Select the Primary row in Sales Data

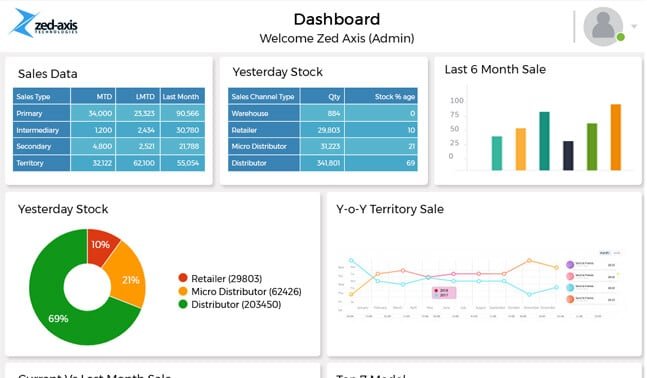[x=109, y=113]
